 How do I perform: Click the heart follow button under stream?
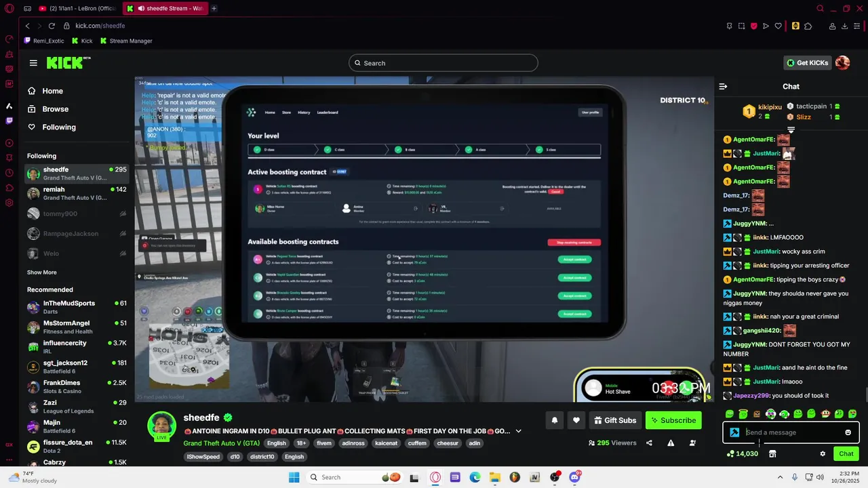click(576, 420)
